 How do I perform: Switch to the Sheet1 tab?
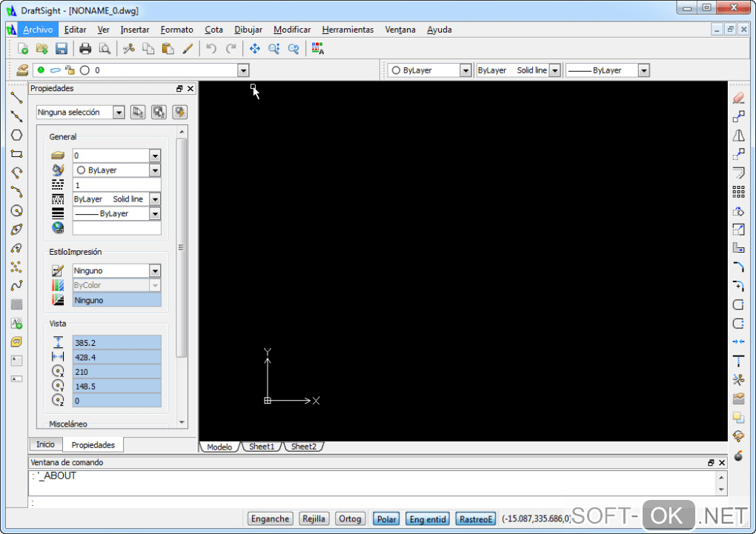tap(262, 447)
